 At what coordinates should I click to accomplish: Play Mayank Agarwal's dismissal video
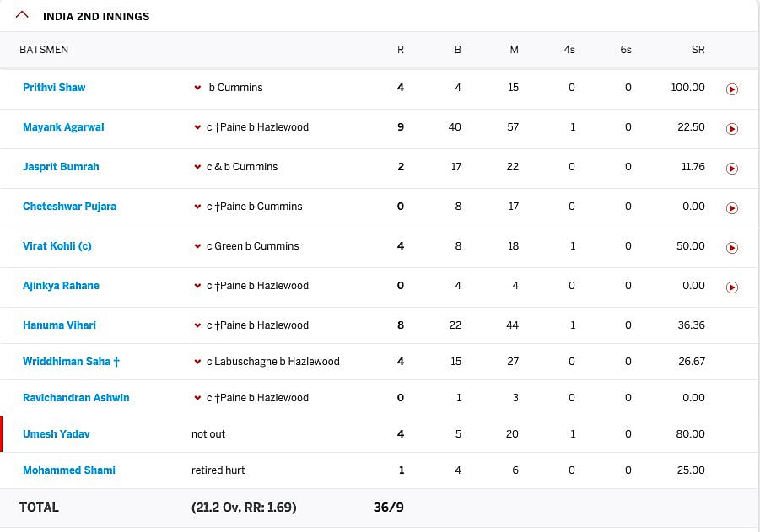732,128
